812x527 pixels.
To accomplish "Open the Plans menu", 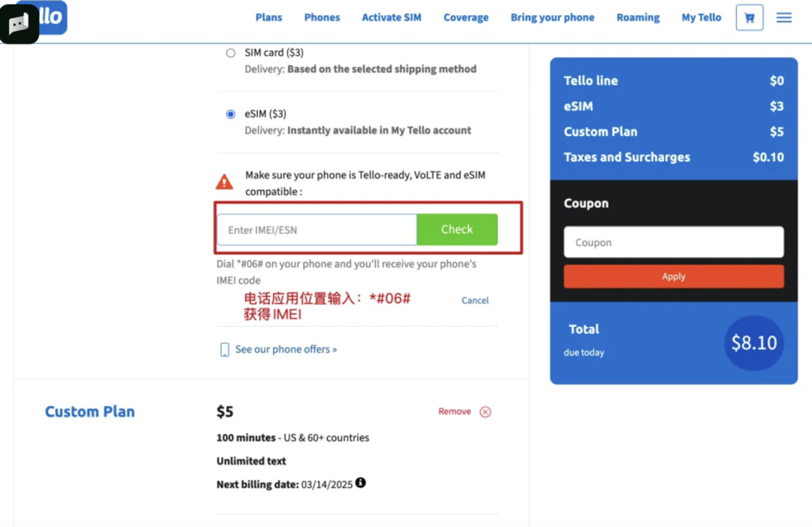I will (x=268, y=17).
